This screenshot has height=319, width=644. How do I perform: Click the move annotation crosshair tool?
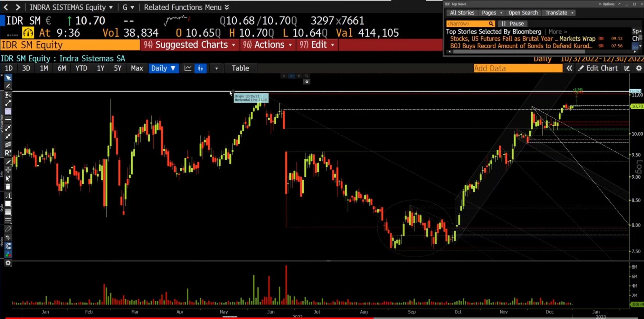[x=8, y=170]
